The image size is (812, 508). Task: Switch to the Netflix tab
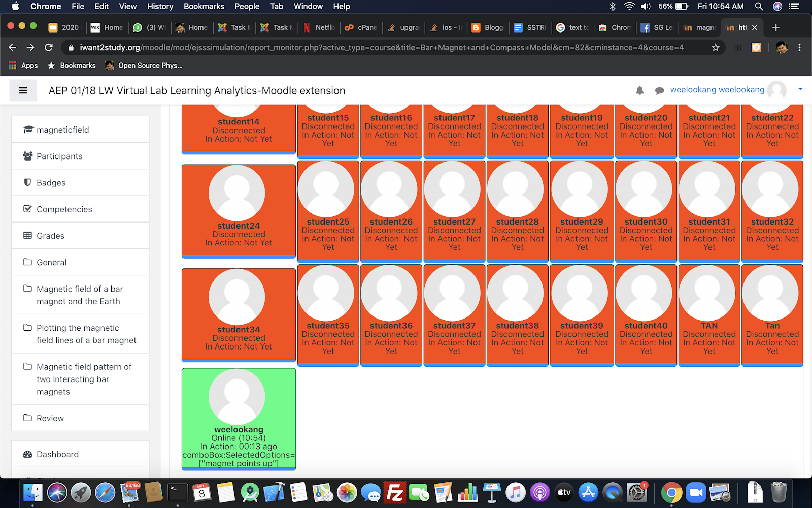pos(319,27)
